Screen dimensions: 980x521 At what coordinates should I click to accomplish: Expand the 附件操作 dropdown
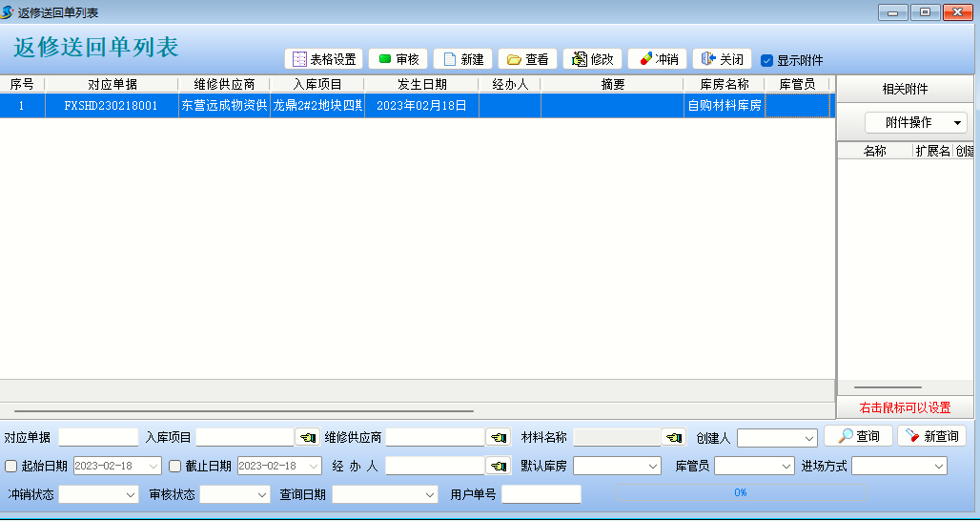pyautogui.click(x=915, y=123)
